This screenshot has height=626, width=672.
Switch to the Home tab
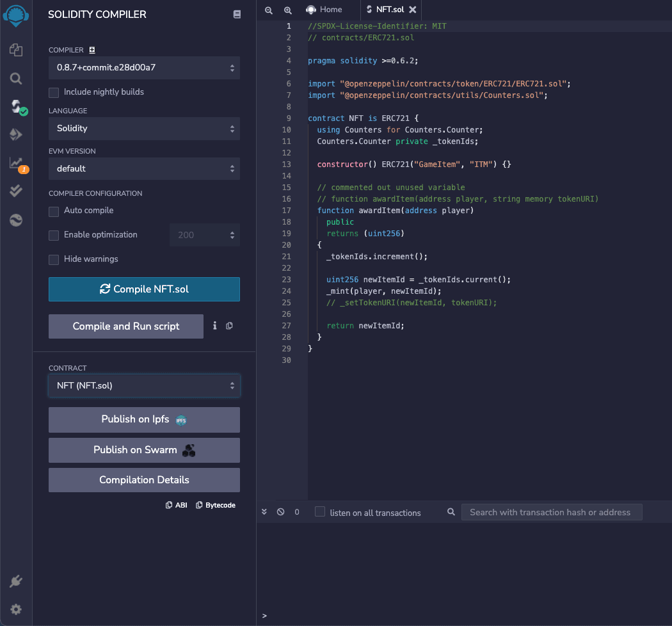pyautogui.click(x=324, y=10)
